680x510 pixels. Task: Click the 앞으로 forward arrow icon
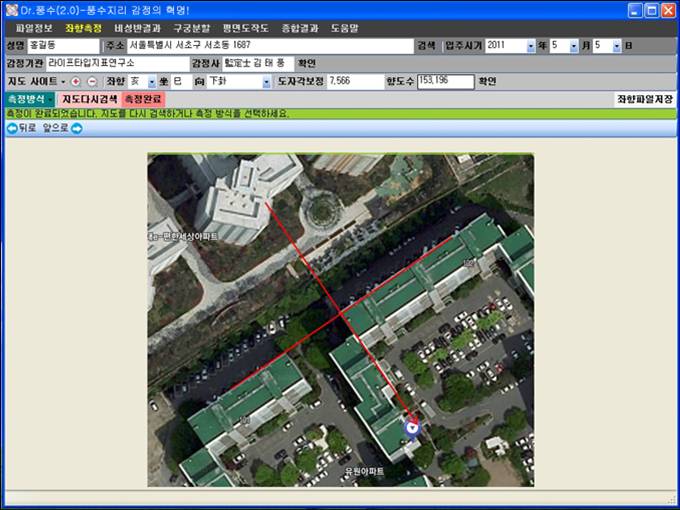[77, 128]
